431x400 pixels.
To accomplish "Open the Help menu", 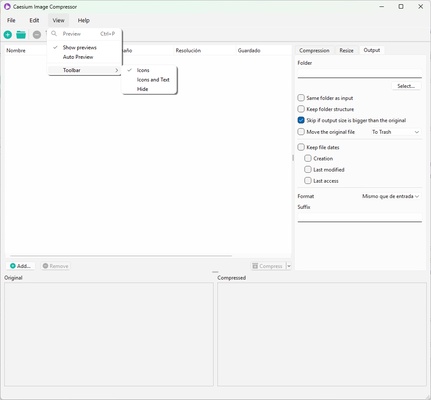I will click(84, 20).
